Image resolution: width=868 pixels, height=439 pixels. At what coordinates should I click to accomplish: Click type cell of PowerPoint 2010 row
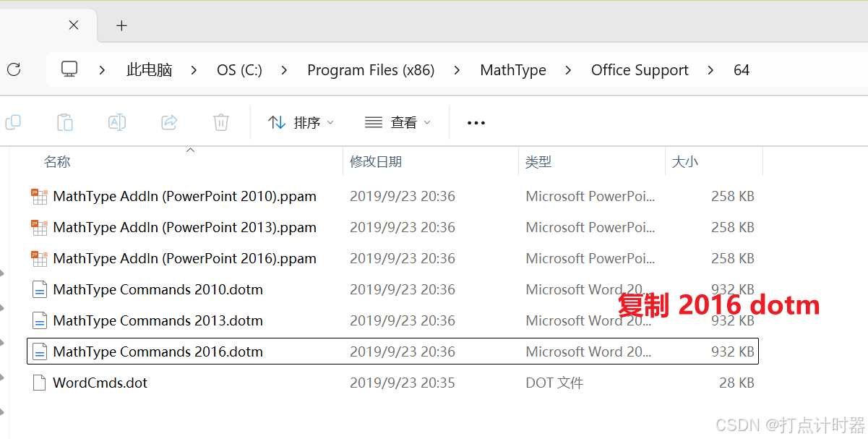(x=590, y=196)
